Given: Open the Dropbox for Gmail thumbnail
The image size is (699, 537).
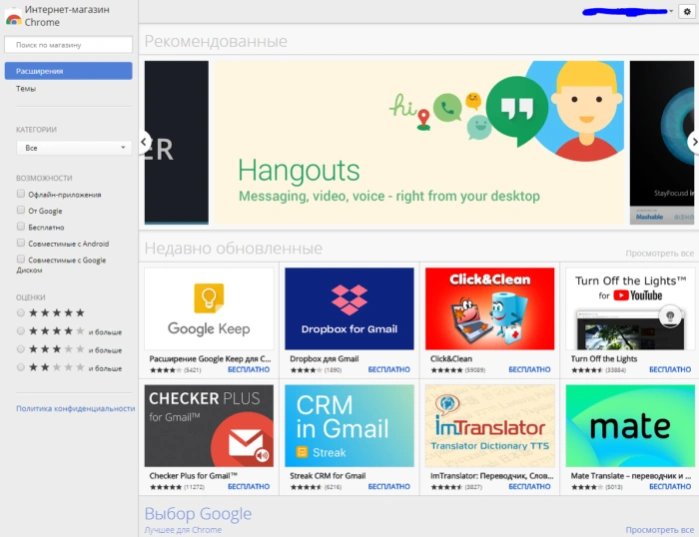Looking at the screenshot, I should 349,309.
